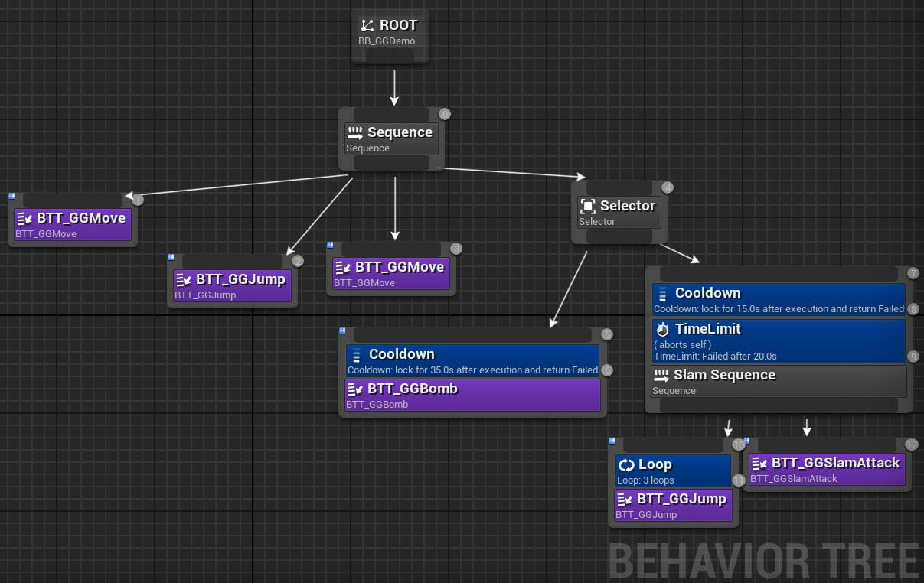Click the TimeLimit stopwatch icon

point(663,329)
